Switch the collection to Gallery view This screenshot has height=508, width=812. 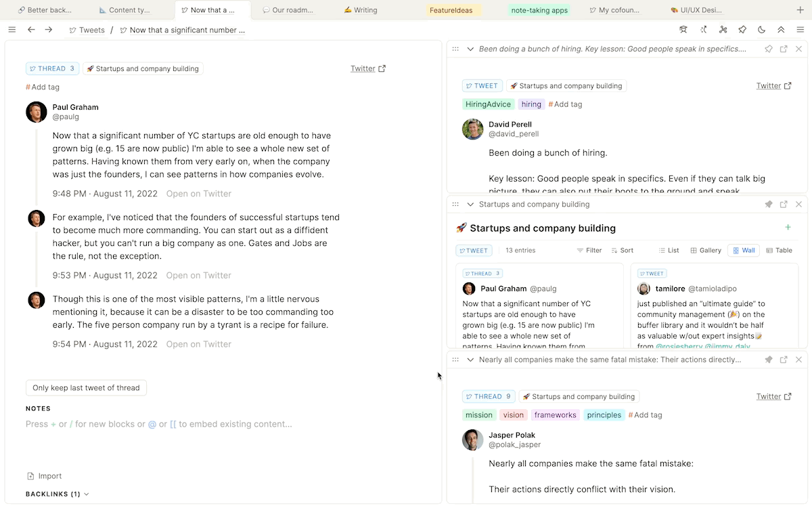point(706,251)
